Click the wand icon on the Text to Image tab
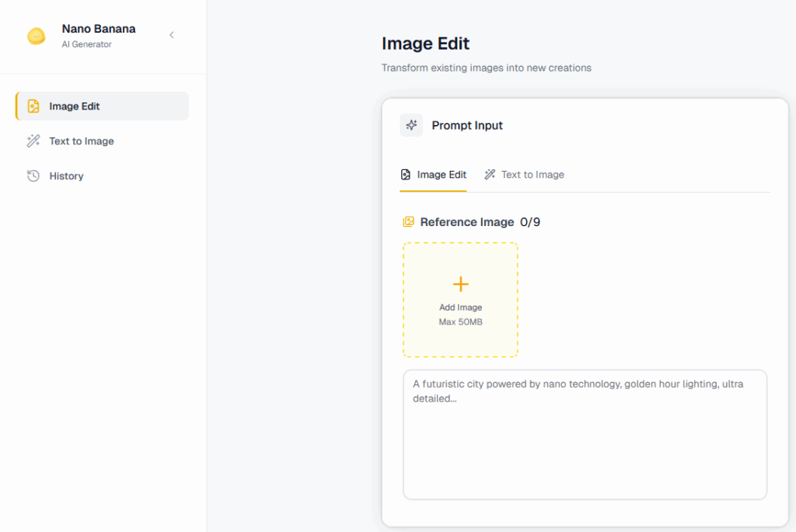Viewport: 796px width, 532px height. tap(490, 175)
